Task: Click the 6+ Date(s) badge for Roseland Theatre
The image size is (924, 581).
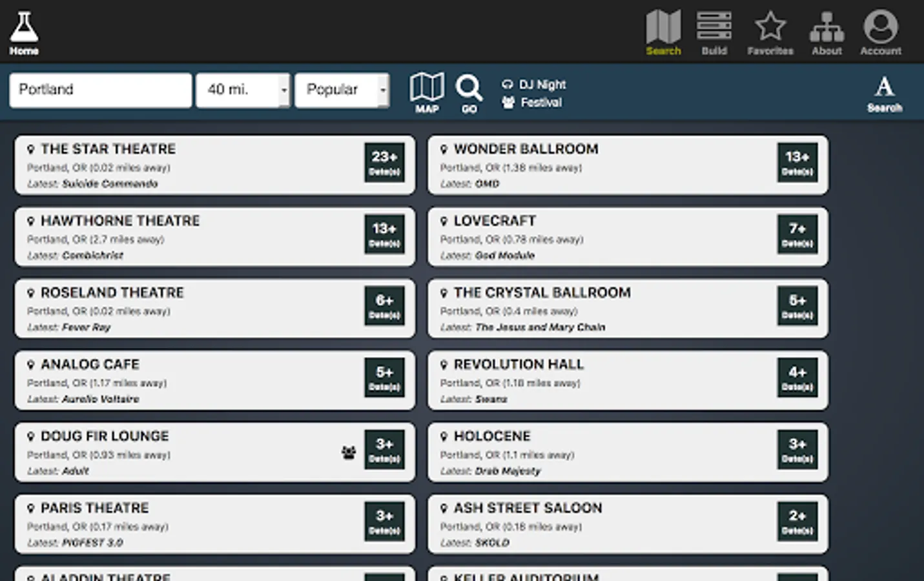Action: (384, 305)
